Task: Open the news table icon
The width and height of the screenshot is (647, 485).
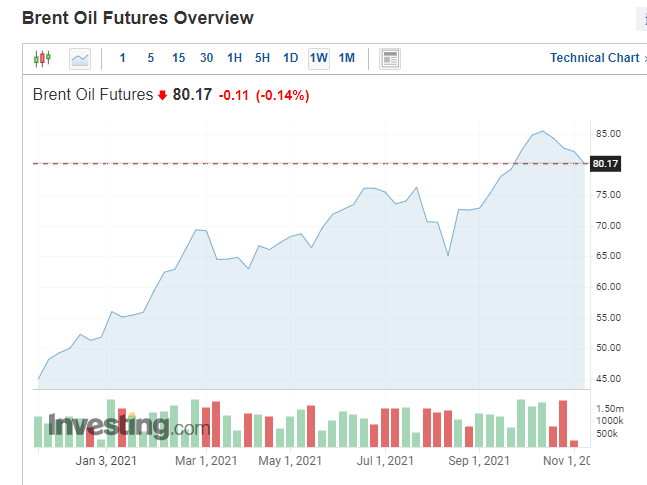Action: click(x=390, y=58)
